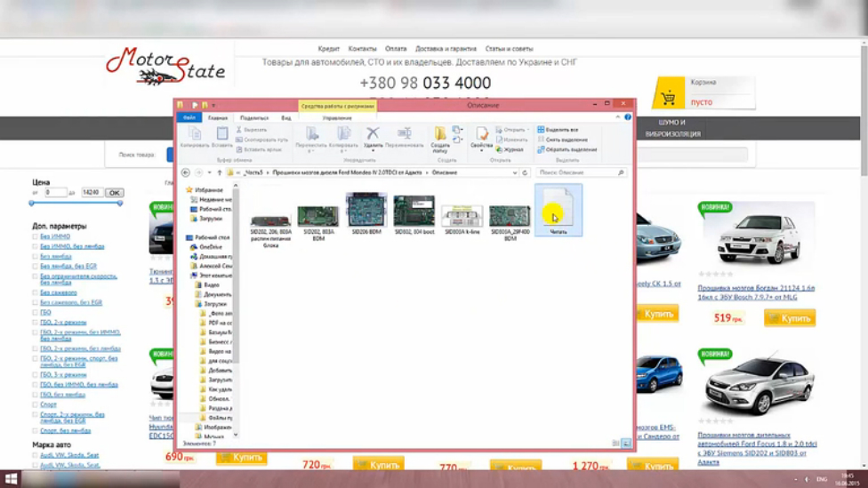The height and width of the screenshot is (488, 868).
Task: Check the Без ИММО filter checkbox
Action: point(36,236)
